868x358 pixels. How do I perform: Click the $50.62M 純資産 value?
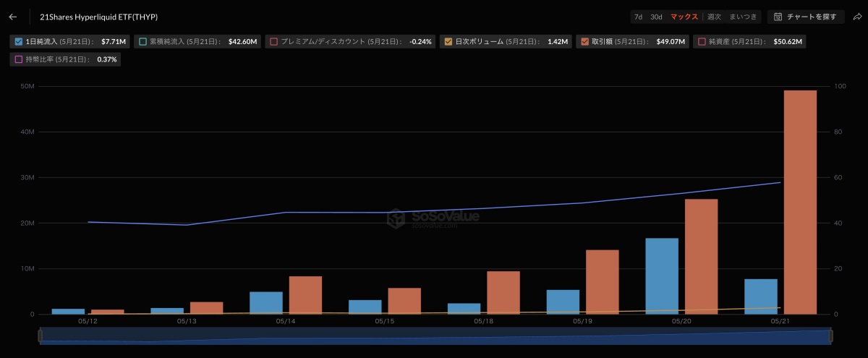tap(788, 42)
